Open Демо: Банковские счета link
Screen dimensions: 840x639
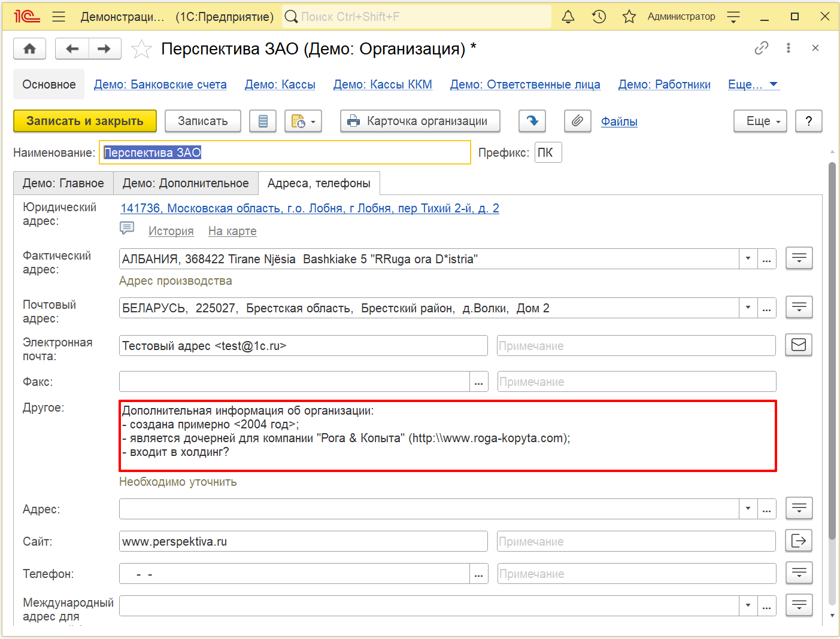click(160, 84)
